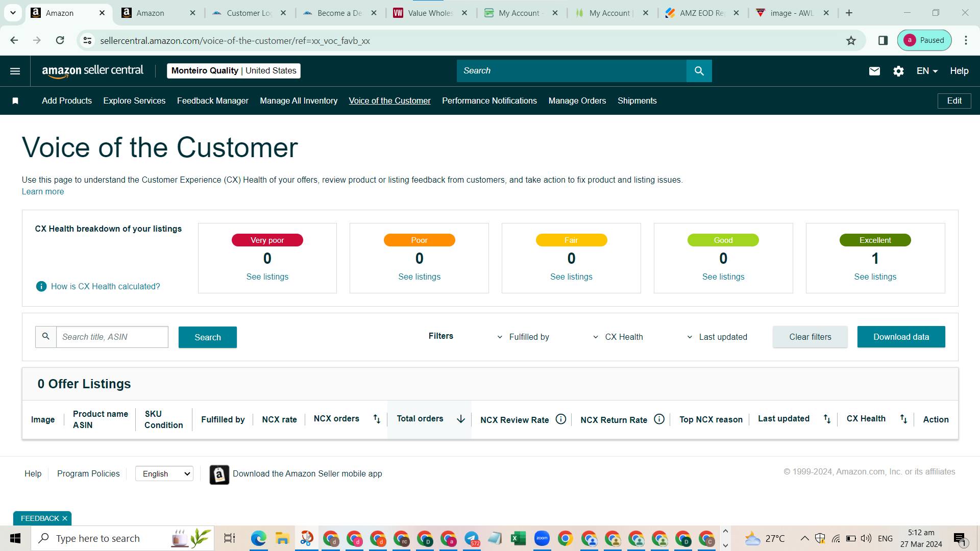Click Edit favorites button

954,101
